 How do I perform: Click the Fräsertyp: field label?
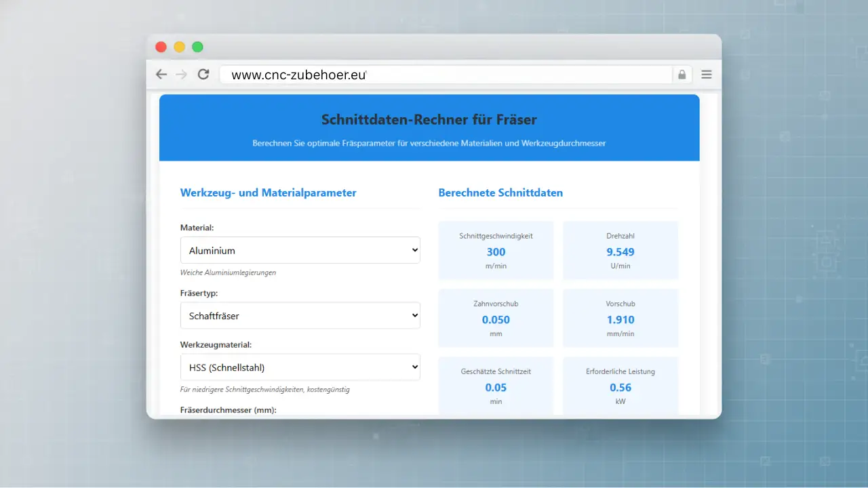point(199,293)
